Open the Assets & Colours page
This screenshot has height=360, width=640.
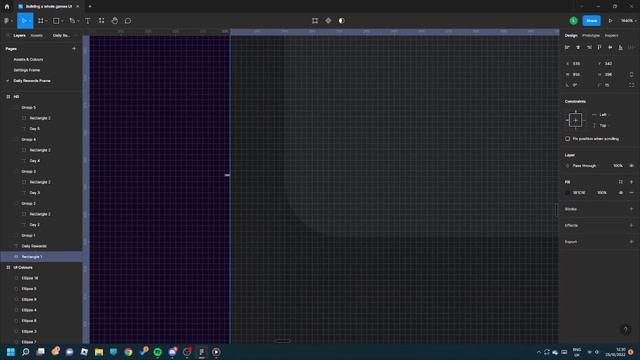point(28,60)
